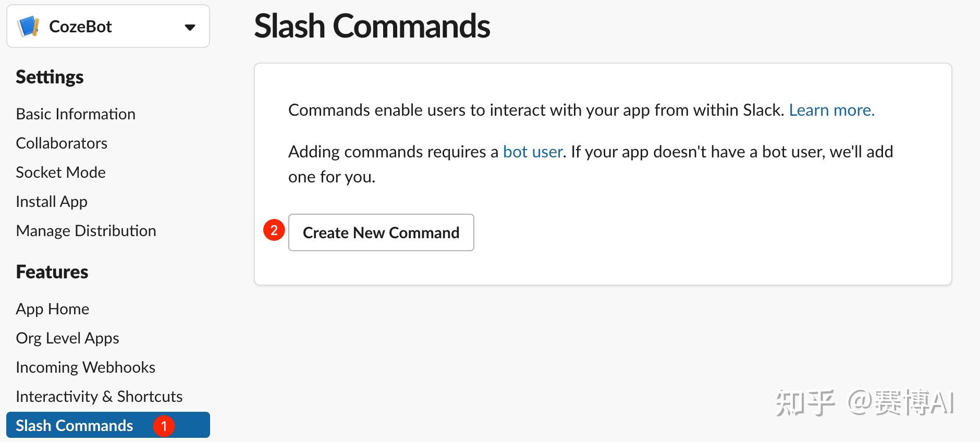980x442 pixels.
Task: Click the Settings section header
Action: 50,77
